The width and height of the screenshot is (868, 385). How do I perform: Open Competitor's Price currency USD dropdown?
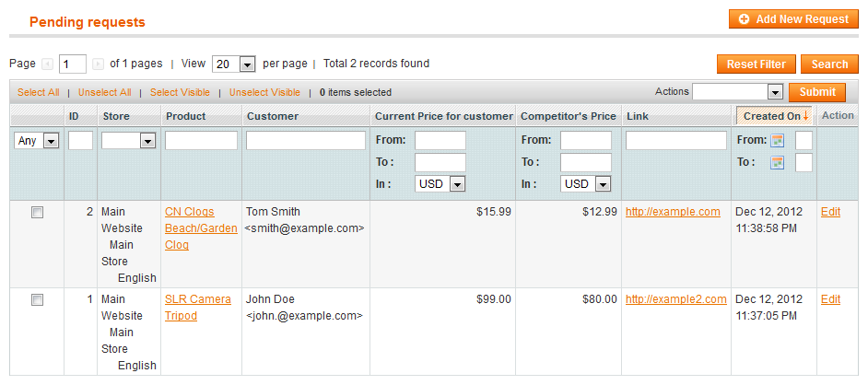585,184
